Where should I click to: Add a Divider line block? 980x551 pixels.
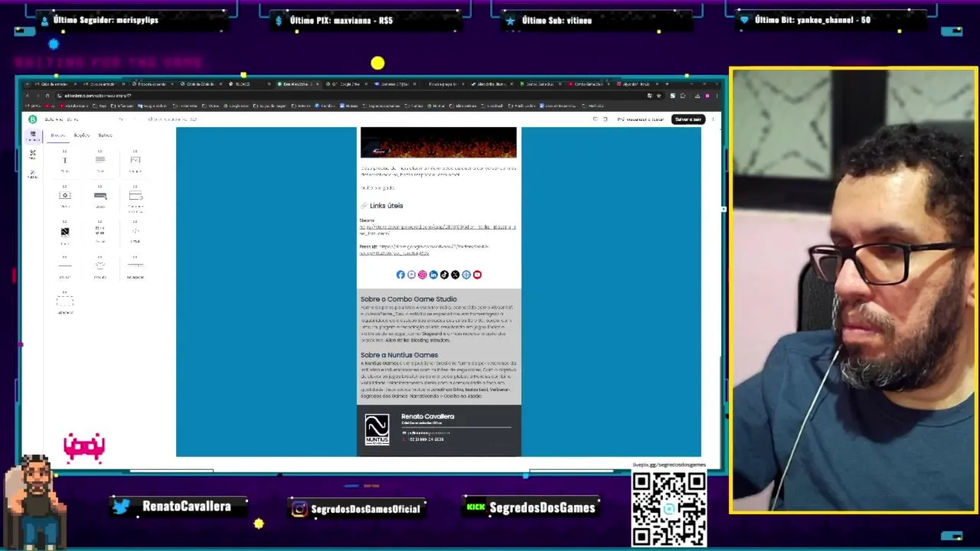(x=64, y=268)
